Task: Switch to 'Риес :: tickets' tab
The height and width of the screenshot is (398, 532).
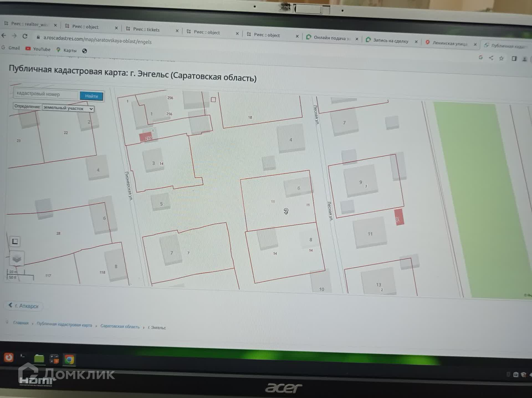Action: [146, 30]
